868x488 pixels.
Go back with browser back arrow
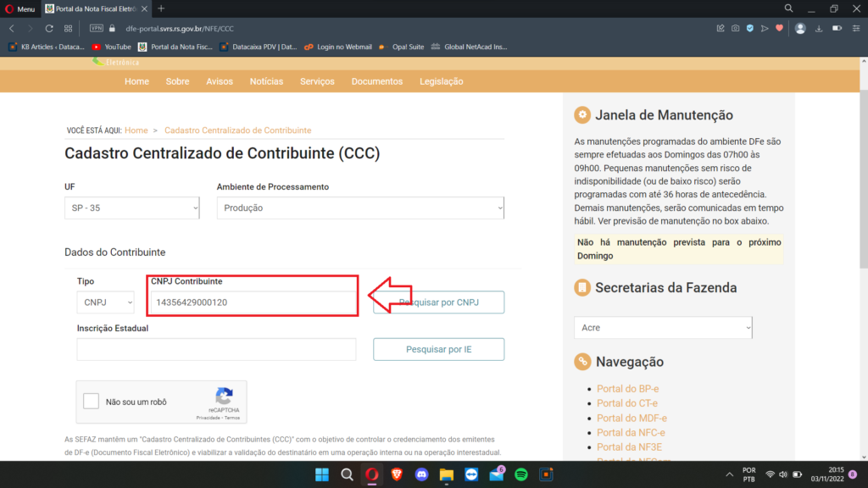(x=12, y=28)
